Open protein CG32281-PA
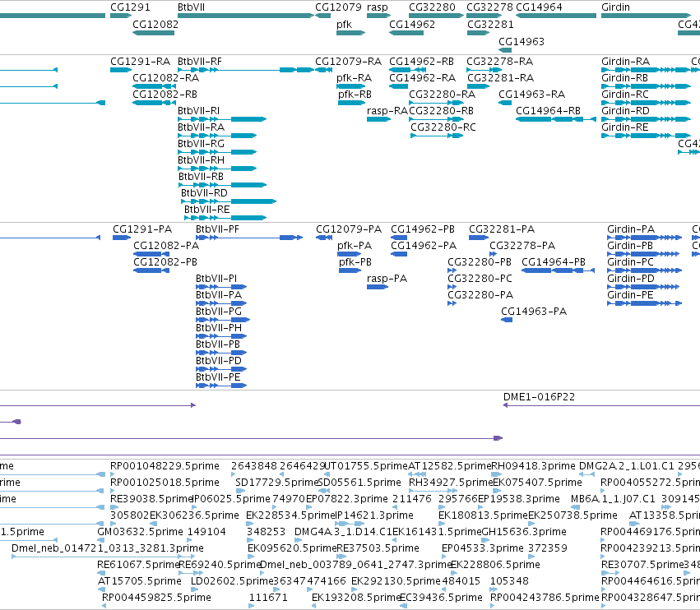700x610 pixels. pyautogui.click(x=501, y=229)
